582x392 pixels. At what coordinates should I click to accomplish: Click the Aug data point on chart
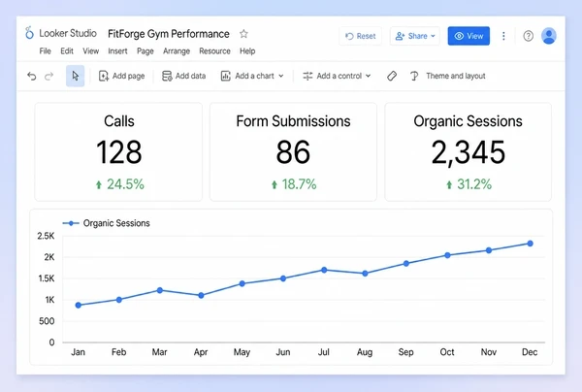(365, 274)
